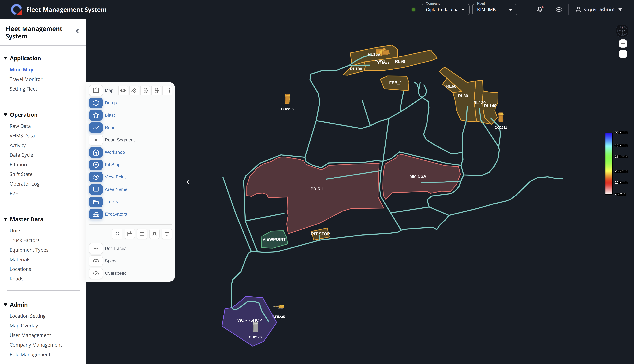Click the MM CSA area label
Screen dimensions: 634x364
[x=417, y=176]
